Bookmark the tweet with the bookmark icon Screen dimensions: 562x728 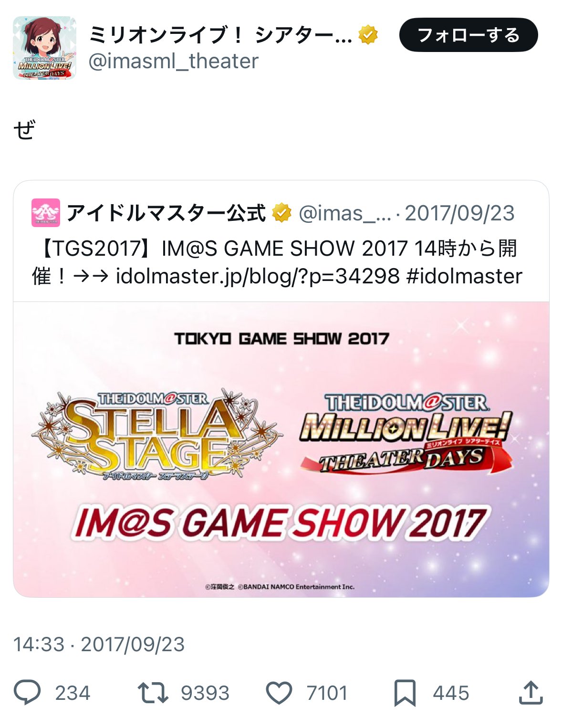tap(405, 693)
